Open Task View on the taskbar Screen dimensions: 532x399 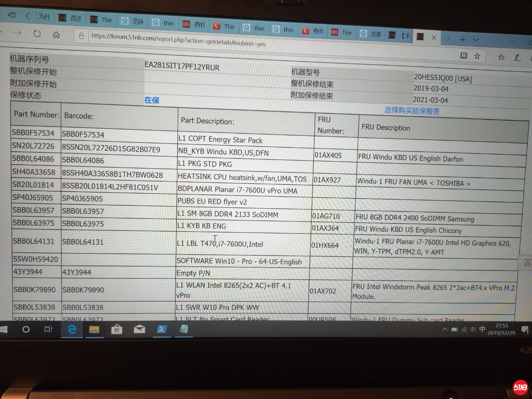[48, 329]
